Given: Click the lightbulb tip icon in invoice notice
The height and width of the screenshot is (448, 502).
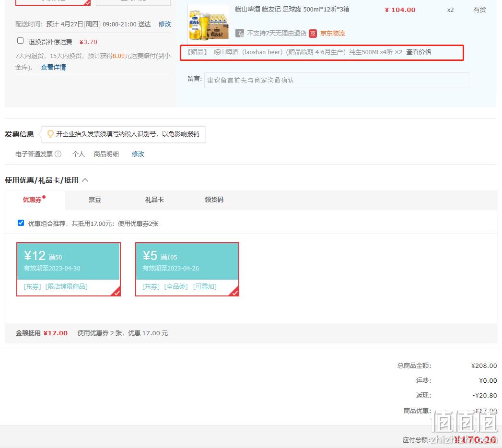Looking at the screenshot, I should (x=50, y=134).
